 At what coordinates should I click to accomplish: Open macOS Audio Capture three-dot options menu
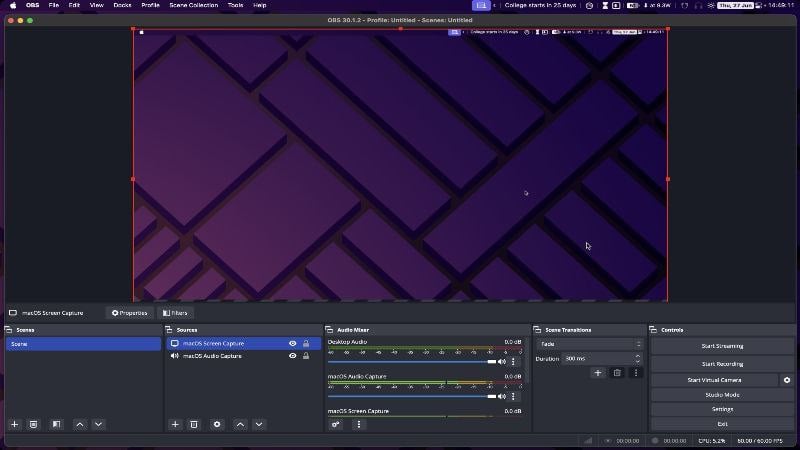(x=513, y=396)
